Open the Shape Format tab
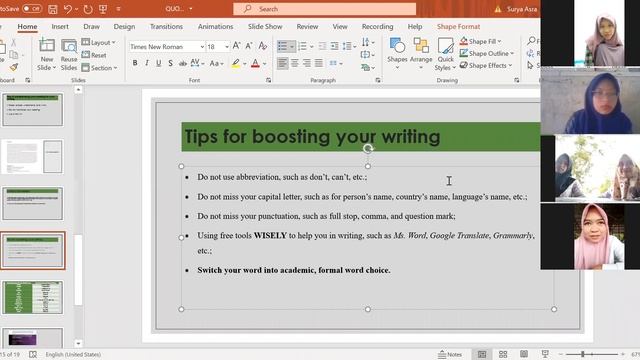The image size is (640, 360). click(x=458, y=27)
